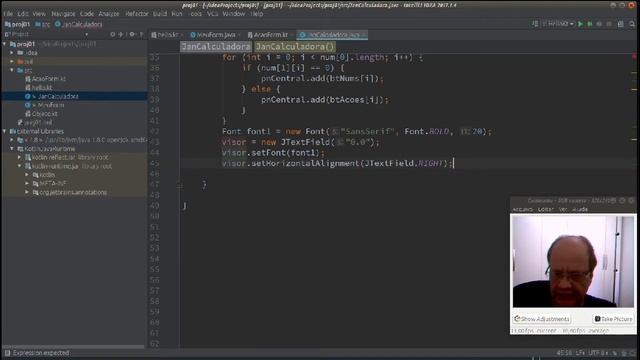Click proj01 in the navigation breadcrumb
The image size is (640, 360).
(18, 24)
